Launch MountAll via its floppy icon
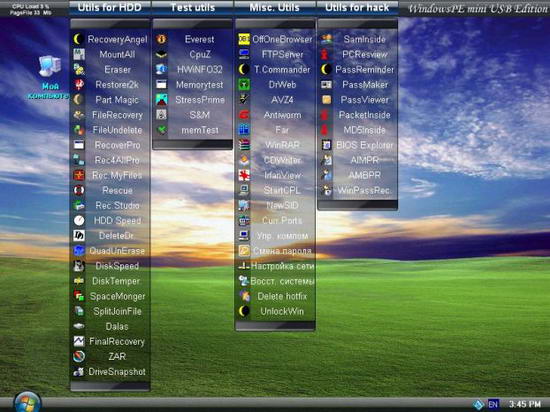This screenshot has width=550, height=412. [x=79, y=54]
